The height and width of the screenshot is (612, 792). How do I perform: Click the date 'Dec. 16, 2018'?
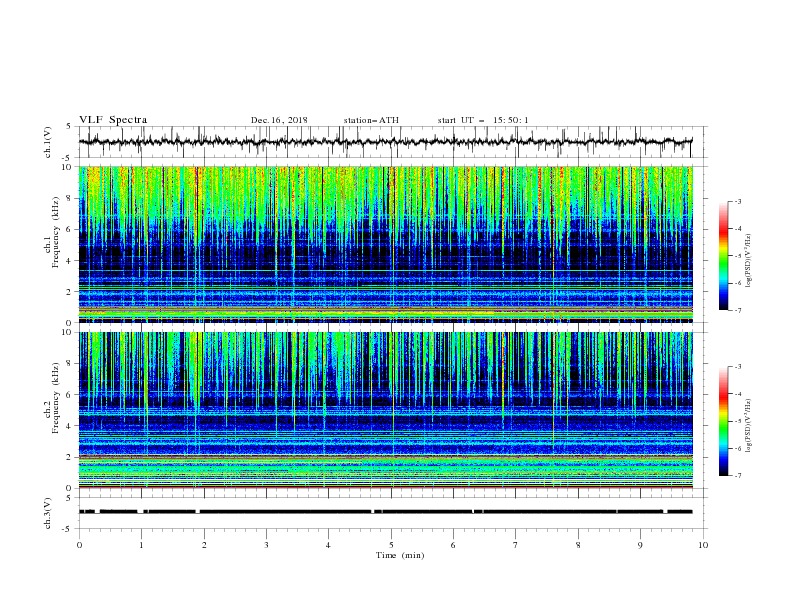279,120
